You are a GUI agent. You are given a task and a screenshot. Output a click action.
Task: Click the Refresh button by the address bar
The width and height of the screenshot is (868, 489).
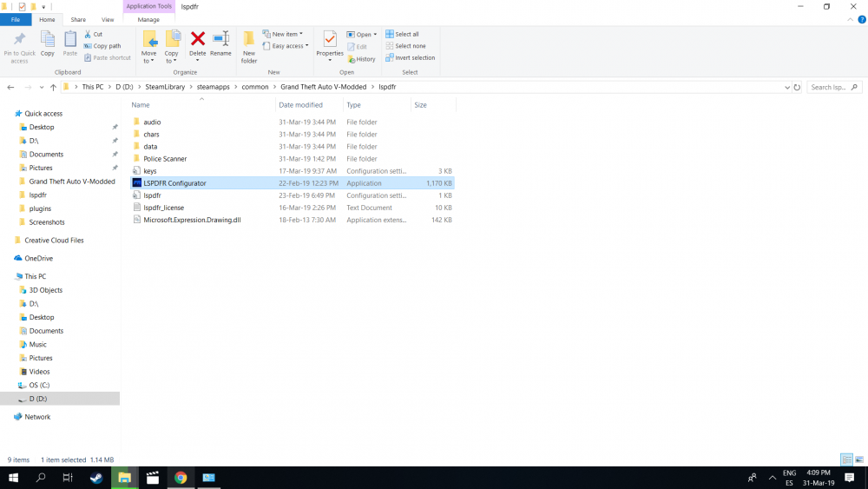click(797, 87)
